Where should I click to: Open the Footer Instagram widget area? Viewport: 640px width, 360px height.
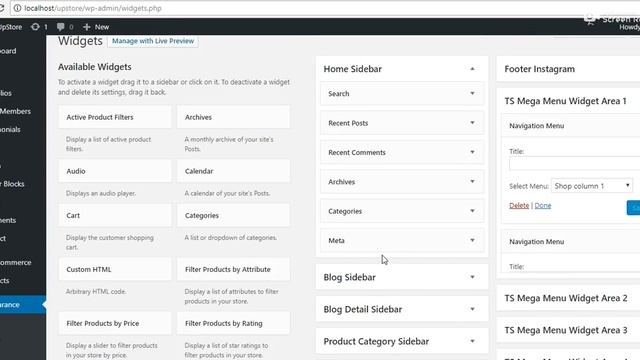coord(568,69)
